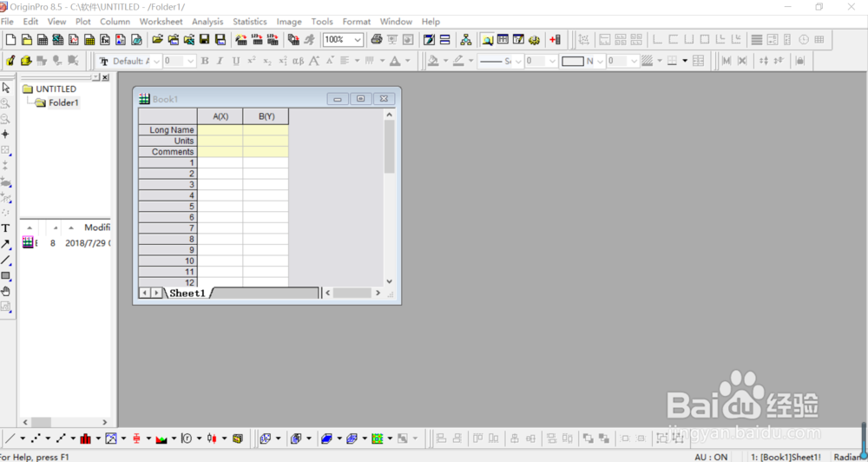Expand the Line plot type arrow
The width and height of the screenshot is (868, 462).
[23, 439]
